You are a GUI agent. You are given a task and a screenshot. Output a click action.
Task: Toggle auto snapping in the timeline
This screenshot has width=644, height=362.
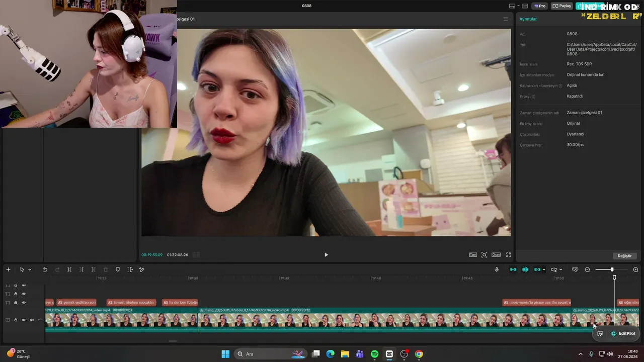point(525,269)
